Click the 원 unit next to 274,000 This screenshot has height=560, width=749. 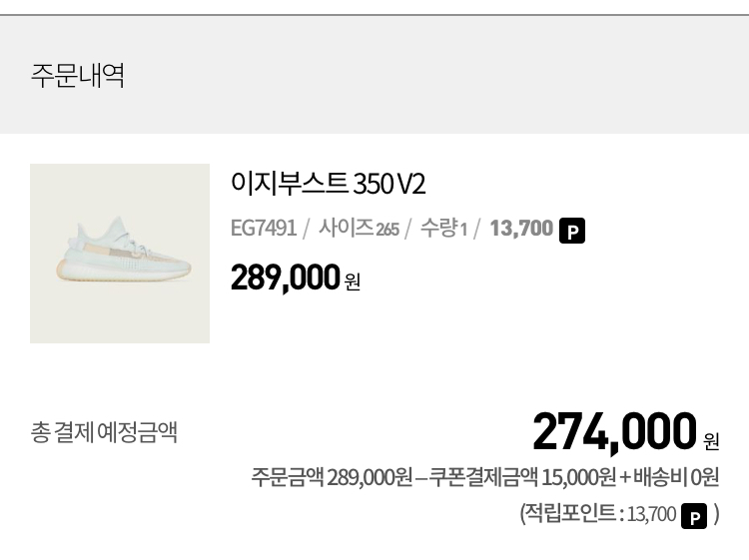[711, 439]
